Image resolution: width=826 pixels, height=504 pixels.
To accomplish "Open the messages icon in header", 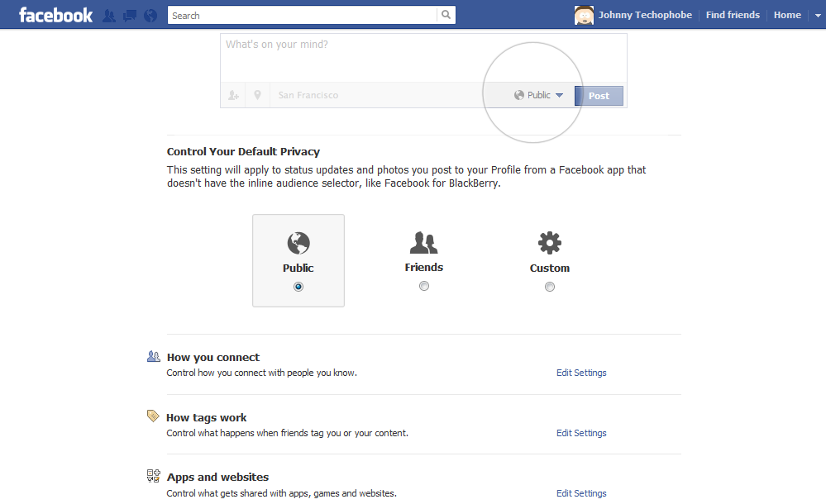I will click(130, 16).
